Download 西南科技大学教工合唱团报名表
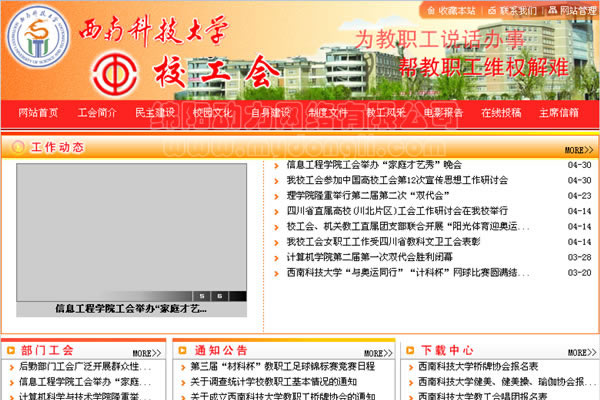 click(x=483, y=396)
